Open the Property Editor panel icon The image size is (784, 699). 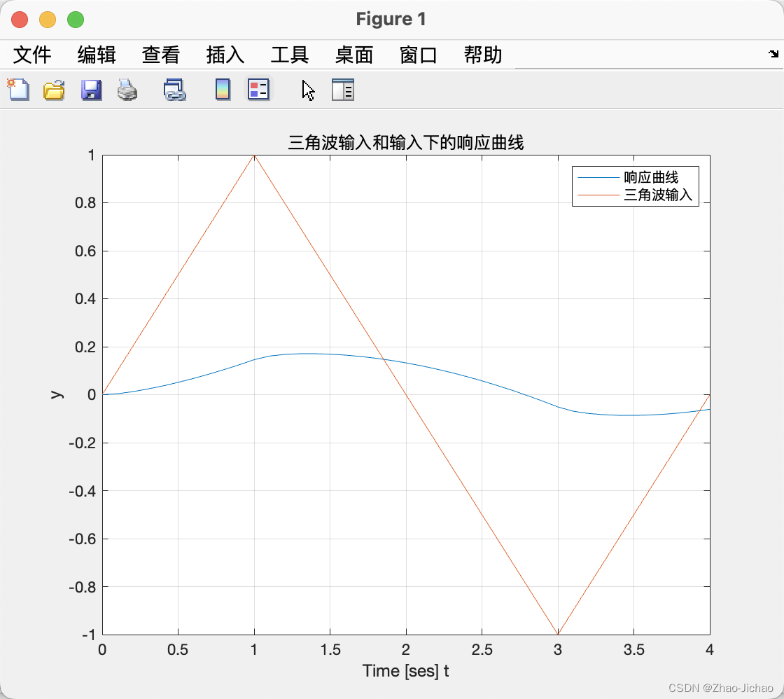(342, 90)
